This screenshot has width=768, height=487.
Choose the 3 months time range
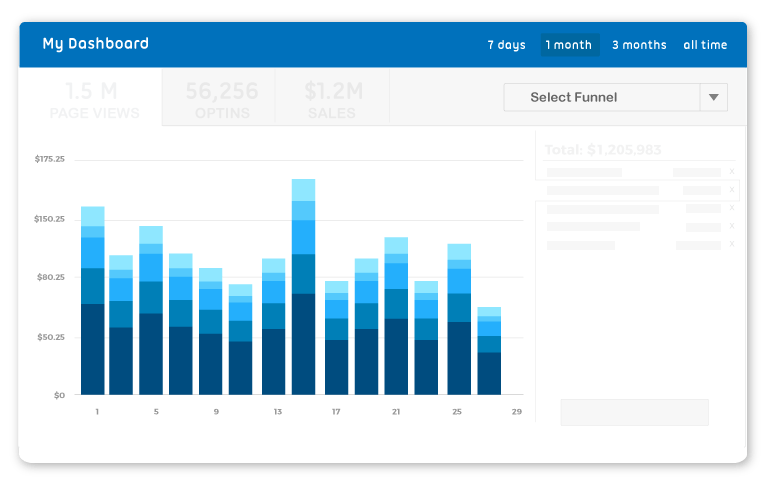click(x=639, y=45)
